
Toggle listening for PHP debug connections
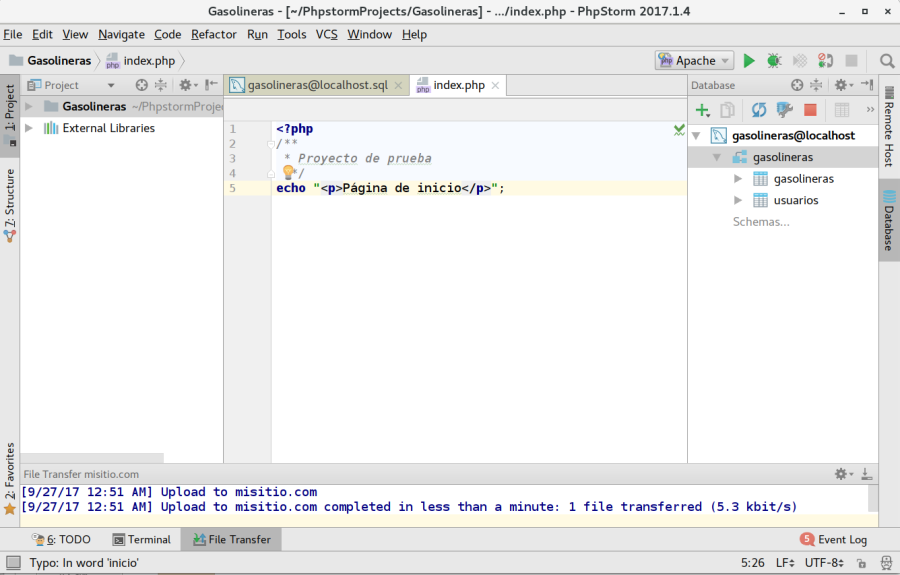825,61
